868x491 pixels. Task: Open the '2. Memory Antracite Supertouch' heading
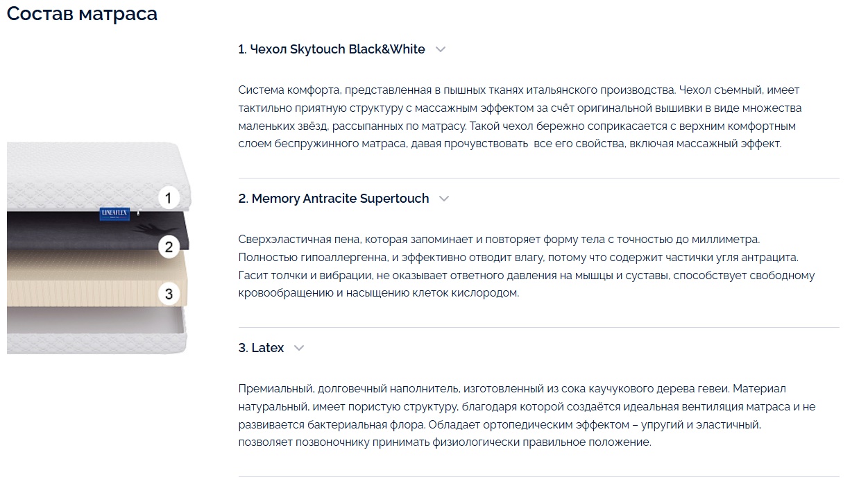tap(334, 199)
